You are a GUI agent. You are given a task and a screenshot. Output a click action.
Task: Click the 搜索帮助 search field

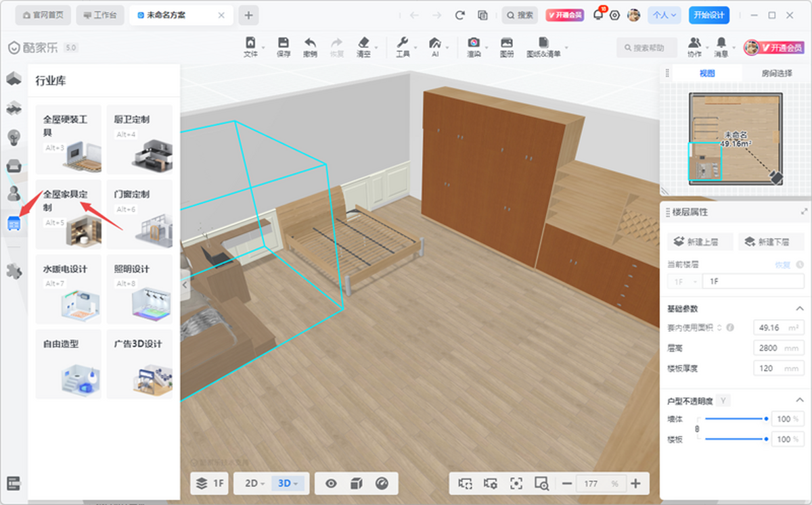pos(646,47)
